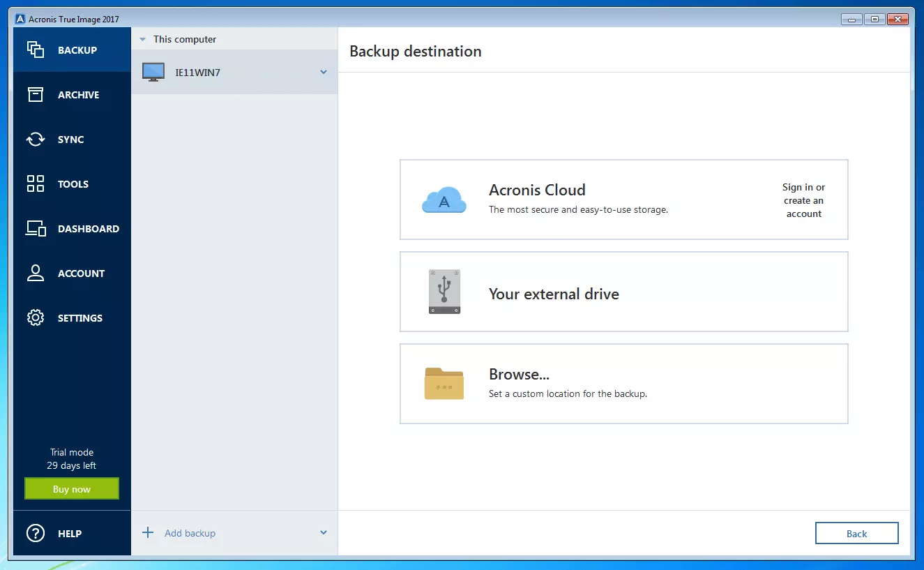Click the Help question mark icon

coord(36,533)
